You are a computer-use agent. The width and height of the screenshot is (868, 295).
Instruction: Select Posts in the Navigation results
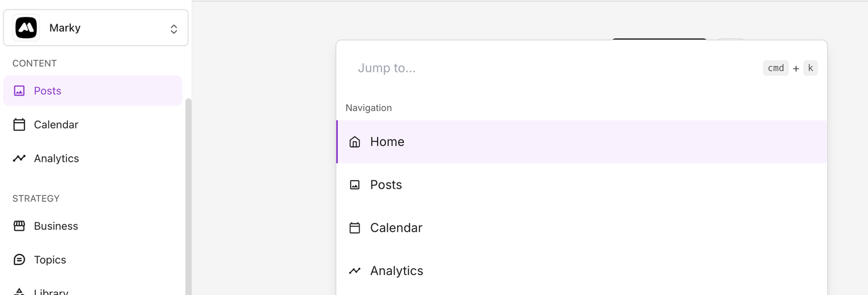point(386,185)
